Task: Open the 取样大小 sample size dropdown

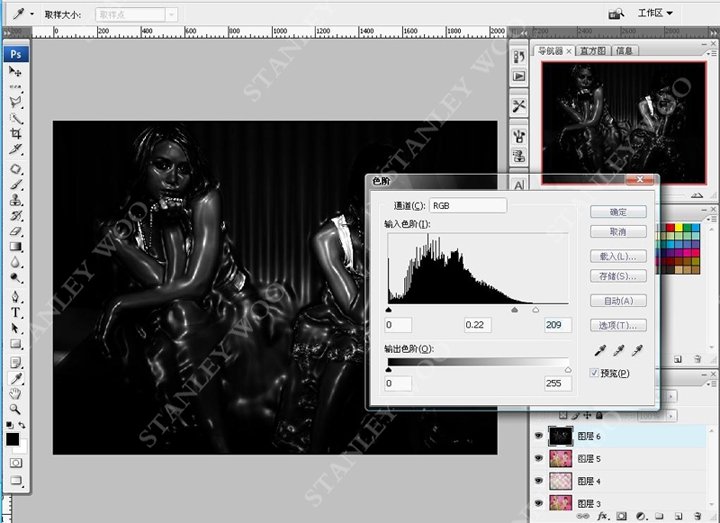Action: coord(137,14)
